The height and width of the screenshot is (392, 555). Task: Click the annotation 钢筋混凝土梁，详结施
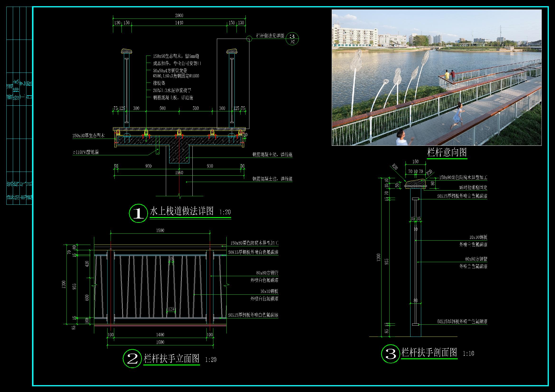tap(272, 155)
